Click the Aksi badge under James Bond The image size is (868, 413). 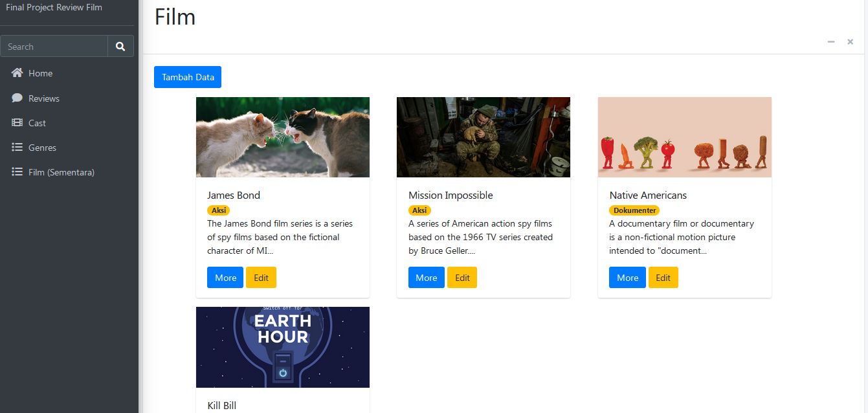point(219,210)
